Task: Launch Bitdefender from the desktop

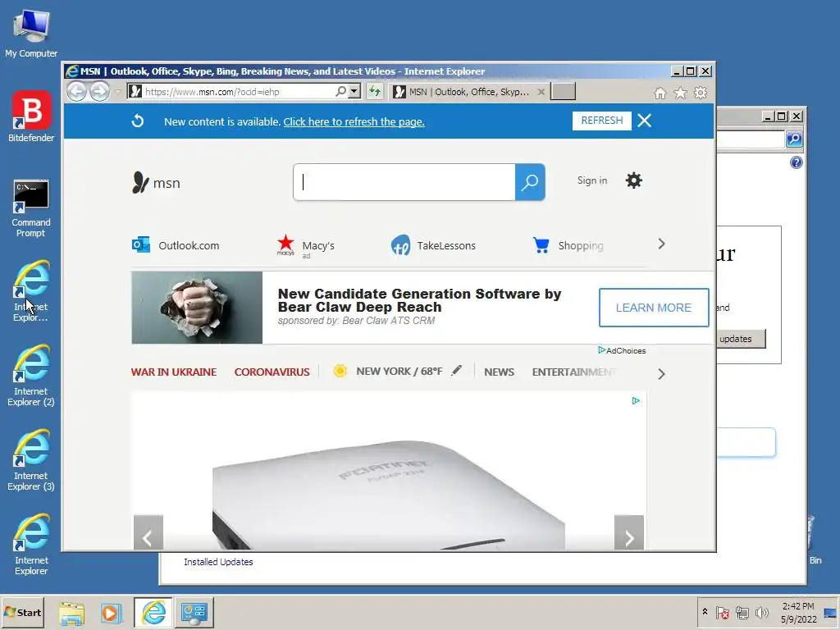Action: (x=31, y=116)
